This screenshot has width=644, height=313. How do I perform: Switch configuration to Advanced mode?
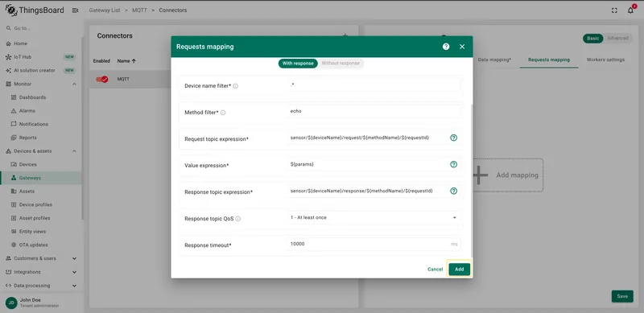coord(617,38)
